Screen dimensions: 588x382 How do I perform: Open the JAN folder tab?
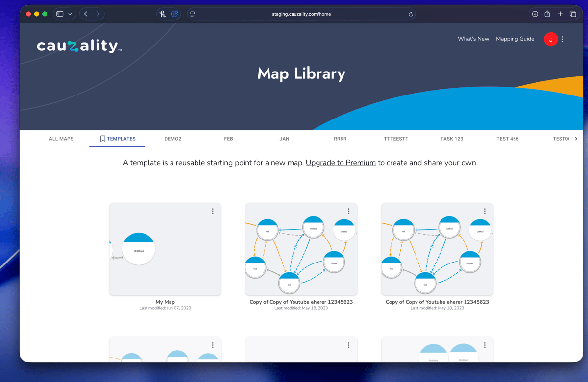285,139
